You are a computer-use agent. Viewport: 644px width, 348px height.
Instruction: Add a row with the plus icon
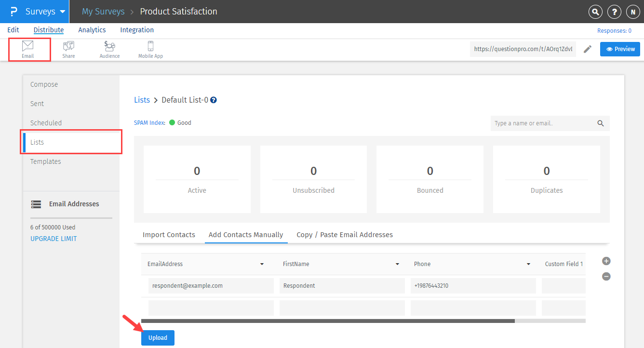pos(606,261)
